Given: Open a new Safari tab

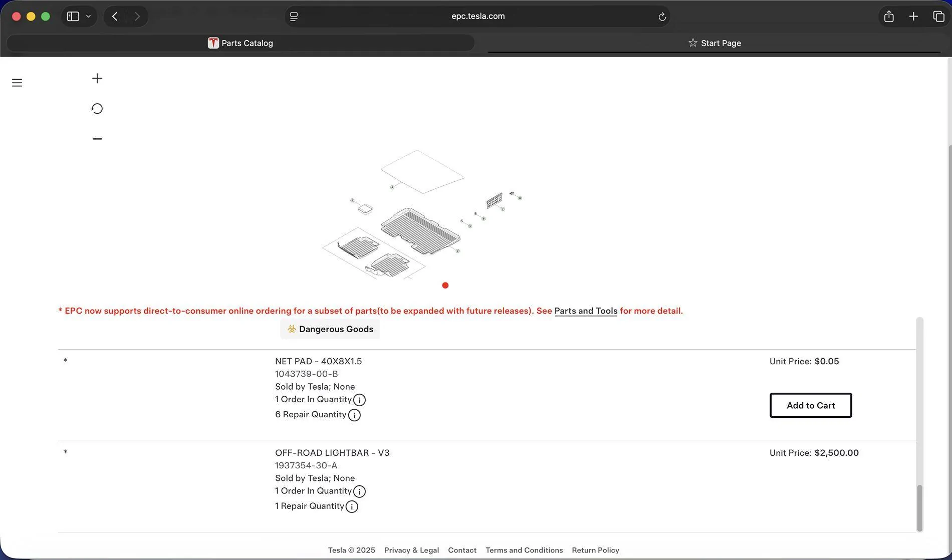Looking at the screenshot, I should 913,16.
